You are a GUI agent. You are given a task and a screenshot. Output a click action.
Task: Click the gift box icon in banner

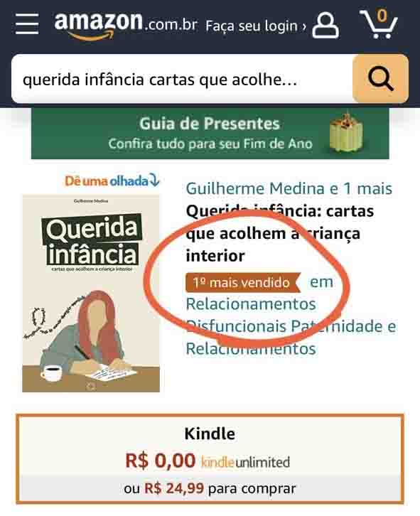[346, 134]
